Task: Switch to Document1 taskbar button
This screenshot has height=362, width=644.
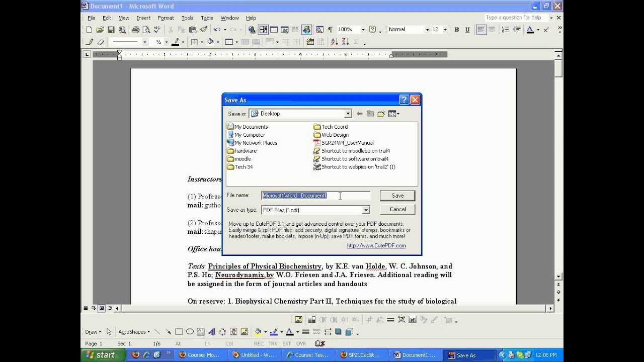Action: point(415,355)
